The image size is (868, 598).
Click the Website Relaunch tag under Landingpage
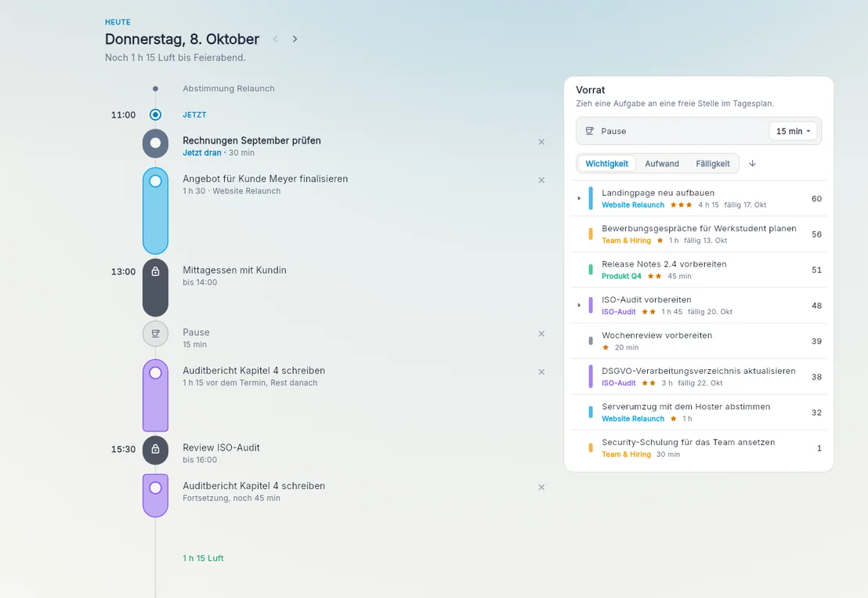(x=633, y=205)
